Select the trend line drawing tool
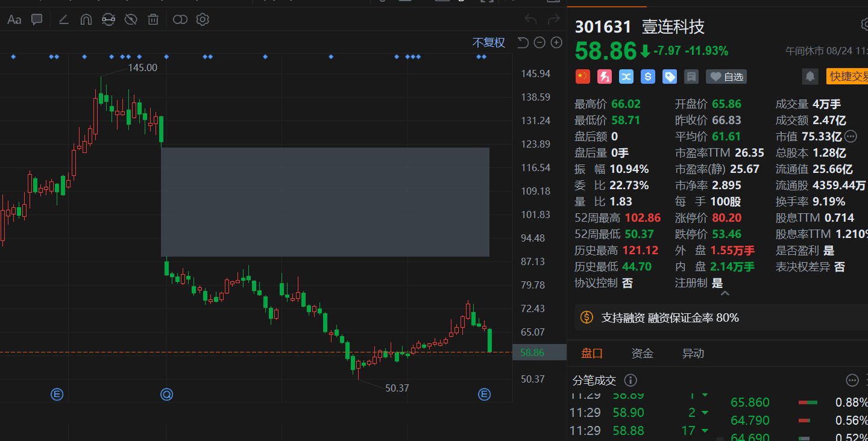The width and height of the screenshot is (868, 441). [x=63, y=20]
